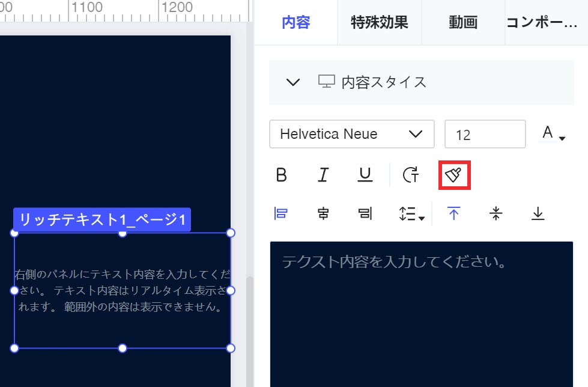Align text to the bottom

click(538, 213)
